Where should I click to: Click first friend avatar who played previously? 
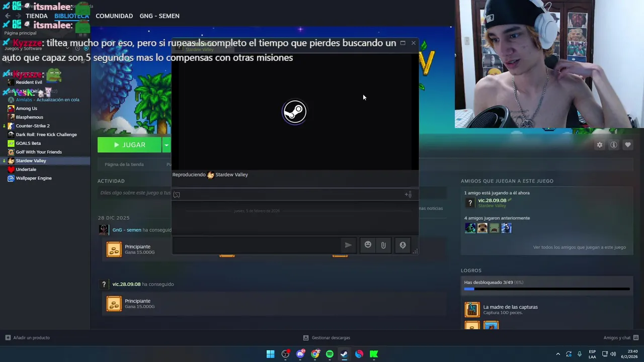(470, 228)
